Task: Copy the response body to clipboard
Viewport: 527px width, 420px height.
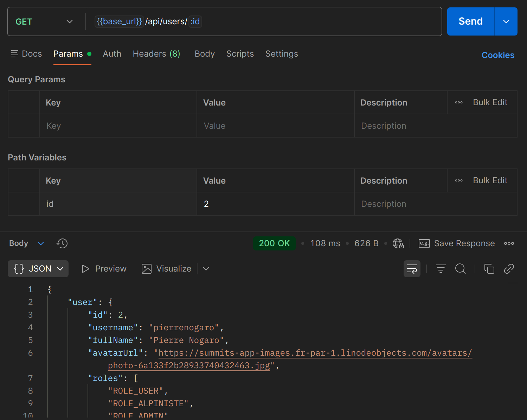Action: click(x=489, y=269)
